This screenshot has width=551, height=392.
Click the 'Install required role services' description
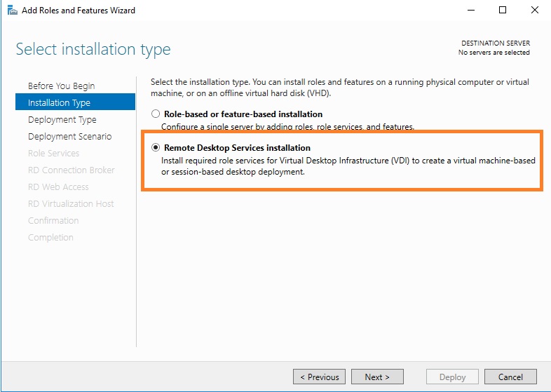348,166
